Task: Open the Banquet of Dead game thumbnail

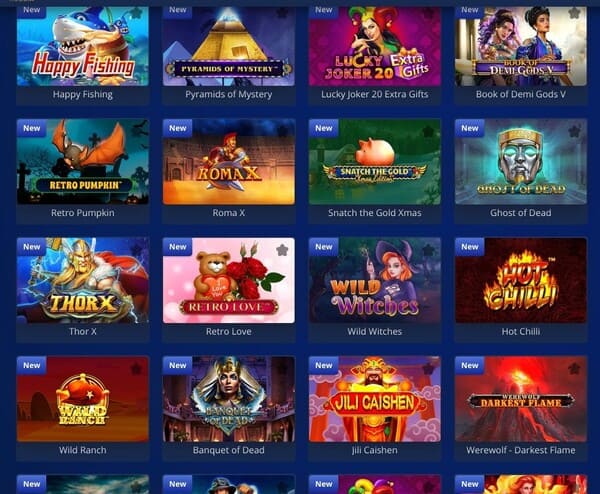Action: coord(229,399)
